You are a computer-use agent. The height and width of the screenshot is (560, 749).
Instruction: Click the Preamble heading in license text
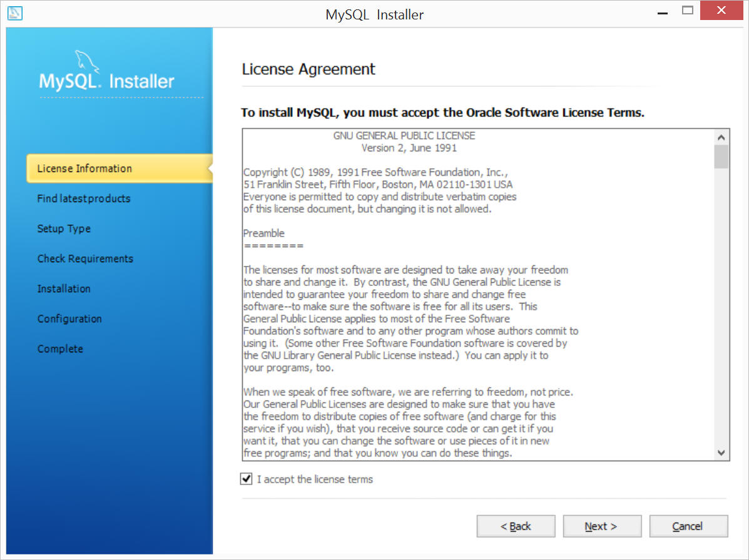tap(263, 233)
